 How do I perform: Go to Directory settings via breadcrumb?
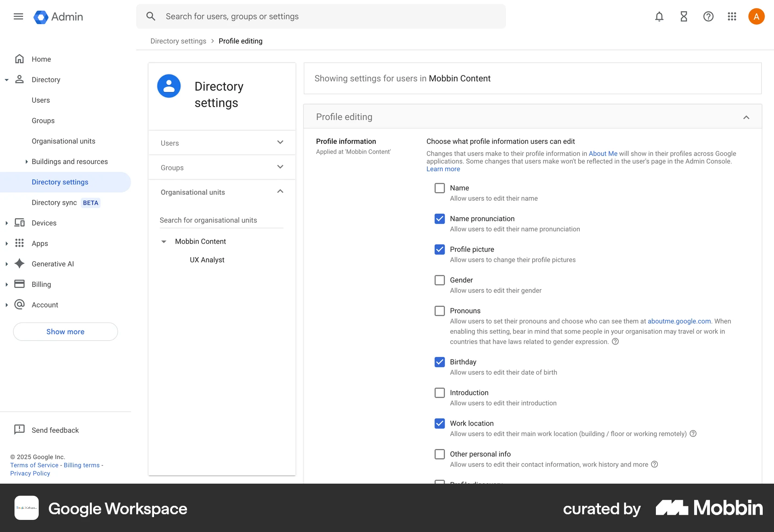coord(178,41)
